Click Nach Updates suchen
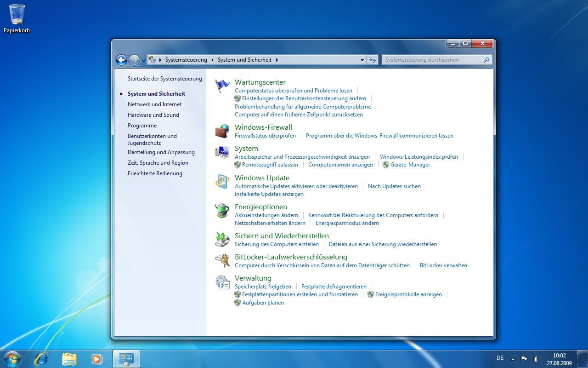Image resolution: width=588 pixels, height=368 pixels. click(x=393, y=186)
